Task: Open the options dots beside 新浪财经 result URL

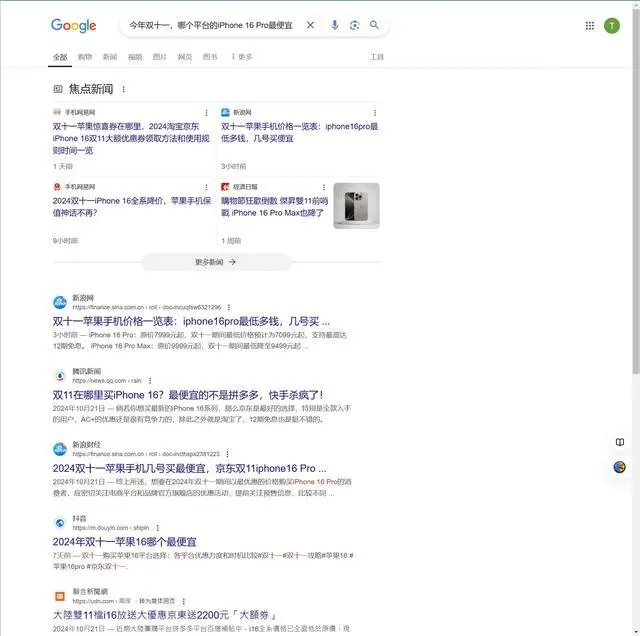Action: tap(227, 454)
